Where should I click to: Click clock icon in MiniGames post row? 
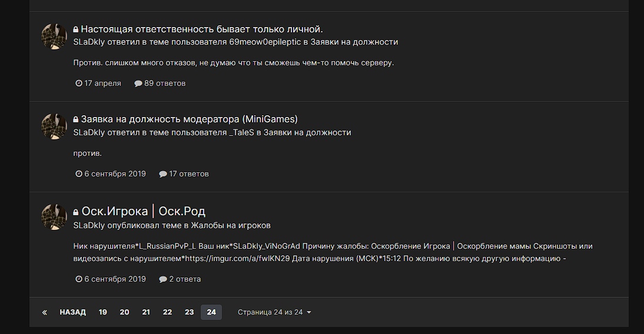(x=79, y=174)
